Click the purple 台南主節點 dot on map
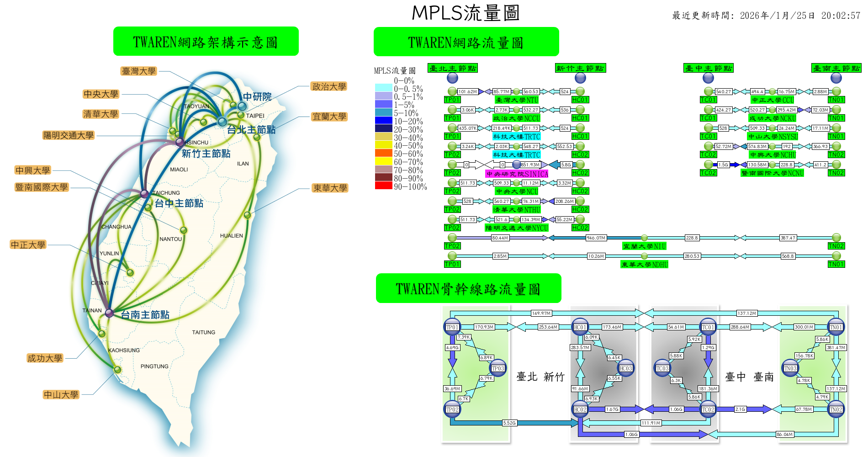This screenshot has width=868, height=457. (109, 313)
